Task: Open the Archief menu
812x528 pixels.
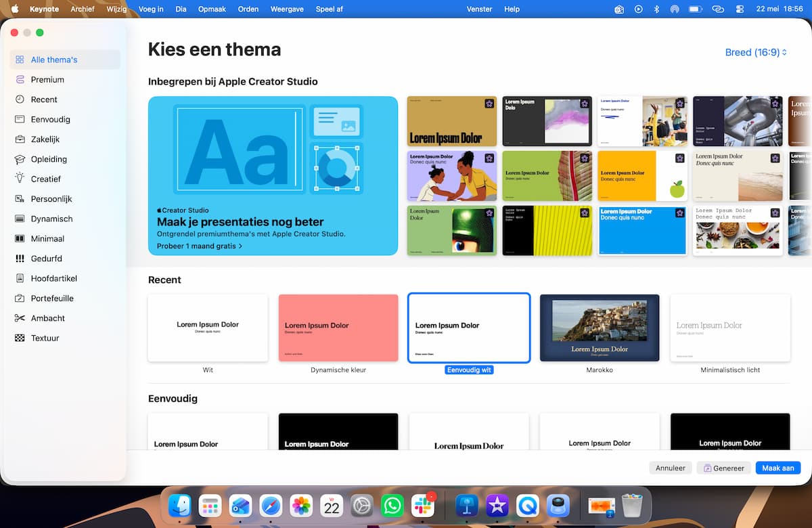Action: point(83,9)
